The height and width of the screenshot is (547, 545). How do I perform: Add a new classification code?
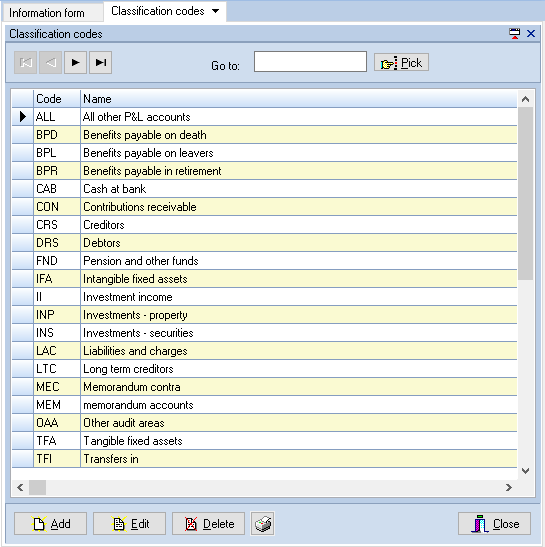[51, 524]
